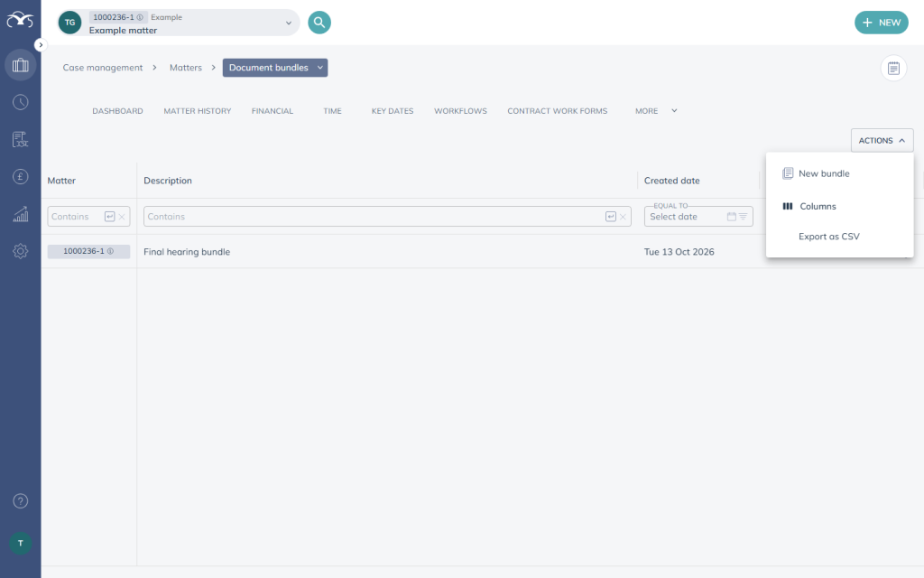
Task: Clear the Matter filter with X icon
Action: click(122, 217)
